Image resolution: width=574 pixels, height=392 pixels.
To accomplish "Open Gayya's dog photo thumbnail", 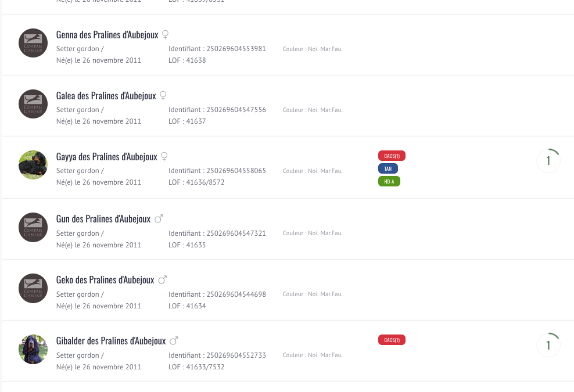I will pos(33,165).
